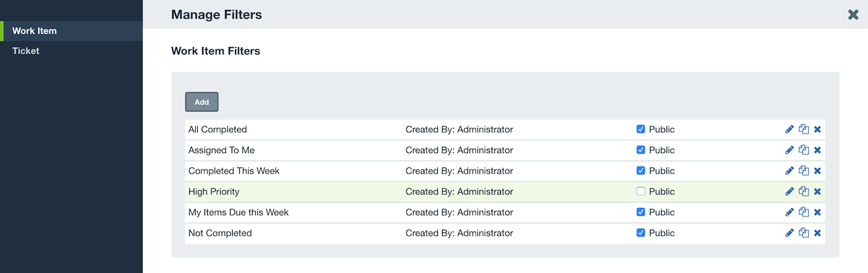Close the Manage Filters dialog
868x273 pixels.
pyautogui.click(x=853, y=14)
